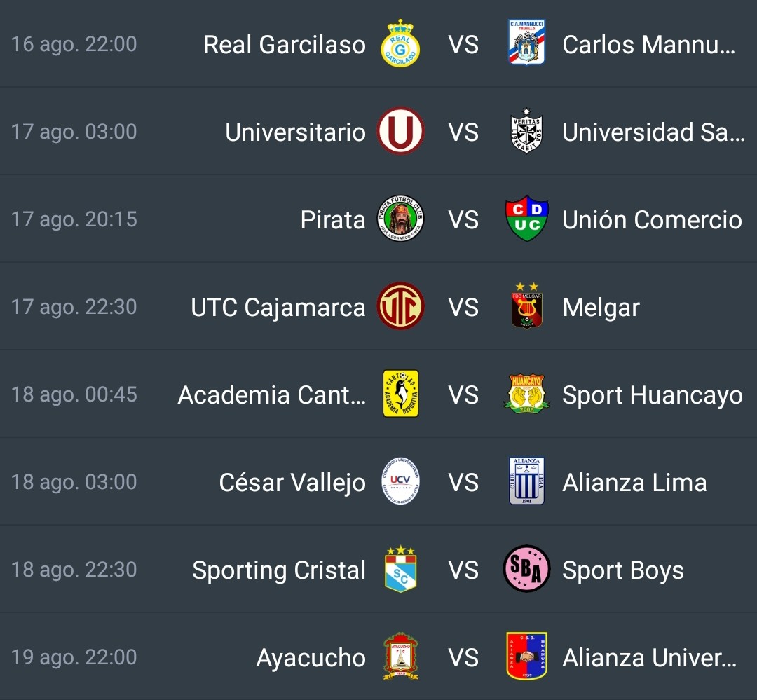This screenshot has width=757, height=700.
Task: Open Sporting Cristal team name link
Action: (278, 570)
